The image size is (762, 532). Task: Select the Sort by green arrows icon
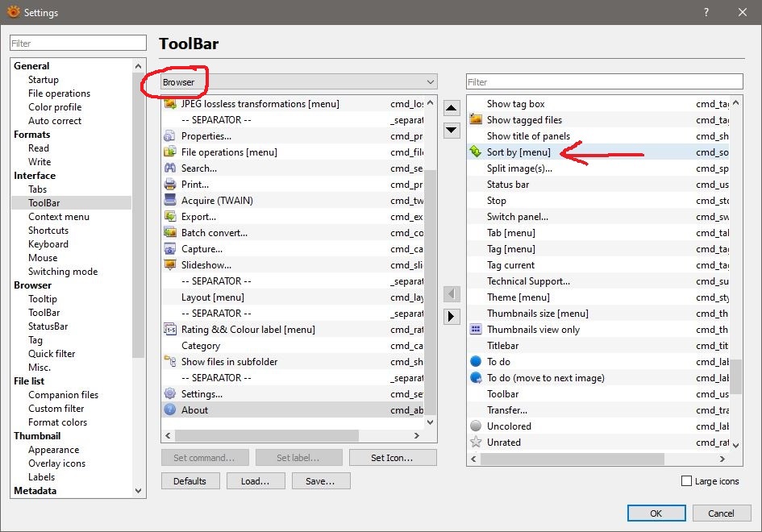pos(476,152)
